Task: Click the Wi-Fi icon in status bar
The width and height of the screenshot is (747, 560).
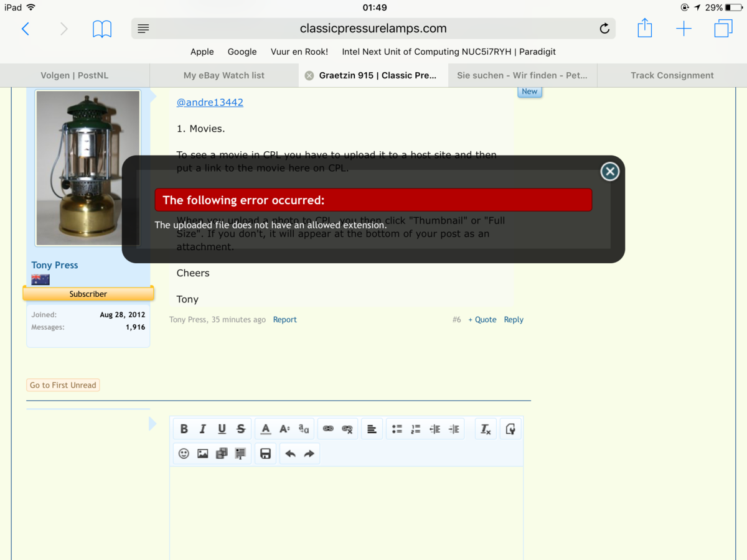Action: [31, 7]
